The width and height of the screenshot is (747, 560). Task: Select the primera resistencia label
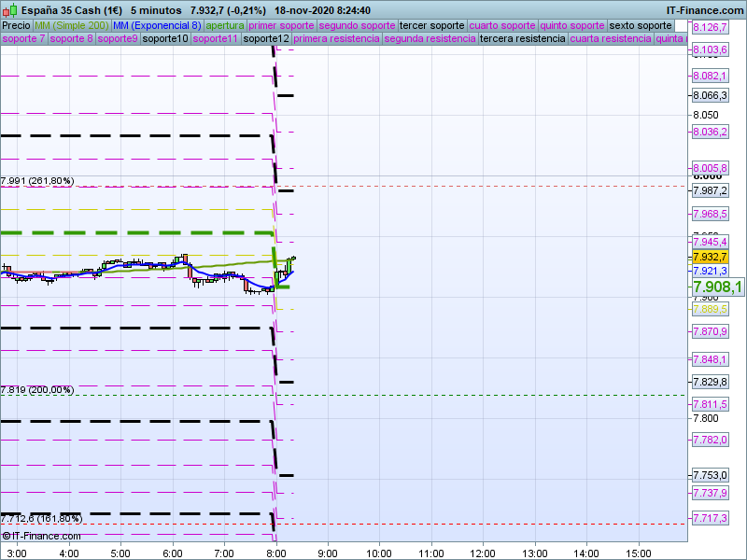(x=336, y=39)
